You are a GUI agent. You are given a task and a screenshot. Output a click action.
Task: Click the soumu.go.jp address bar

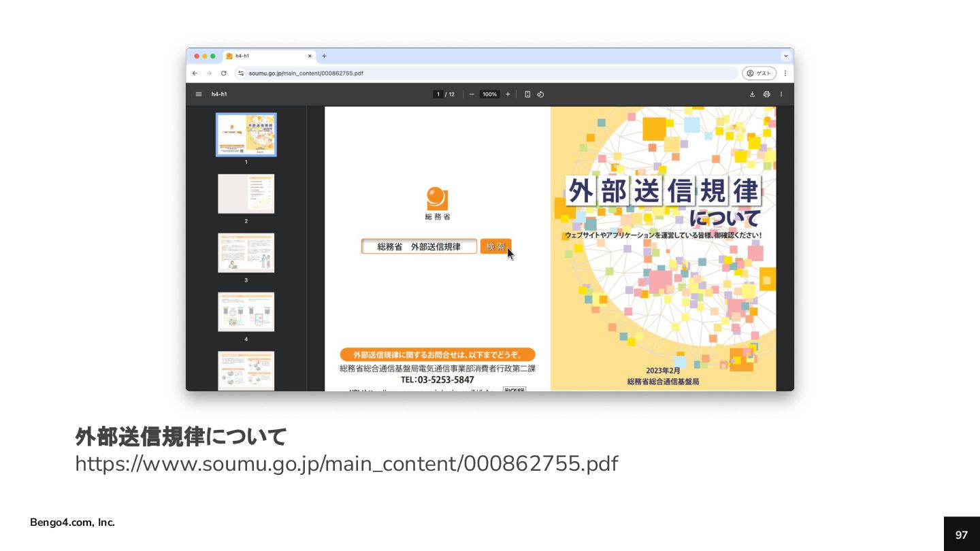(486, 73)
